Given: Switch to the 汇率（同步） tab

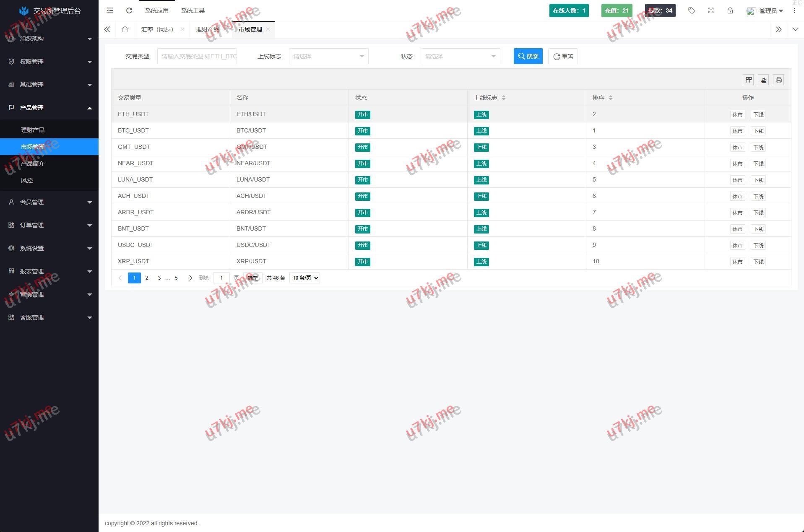Looking at the screenshot, I should [x=157, y=29].
